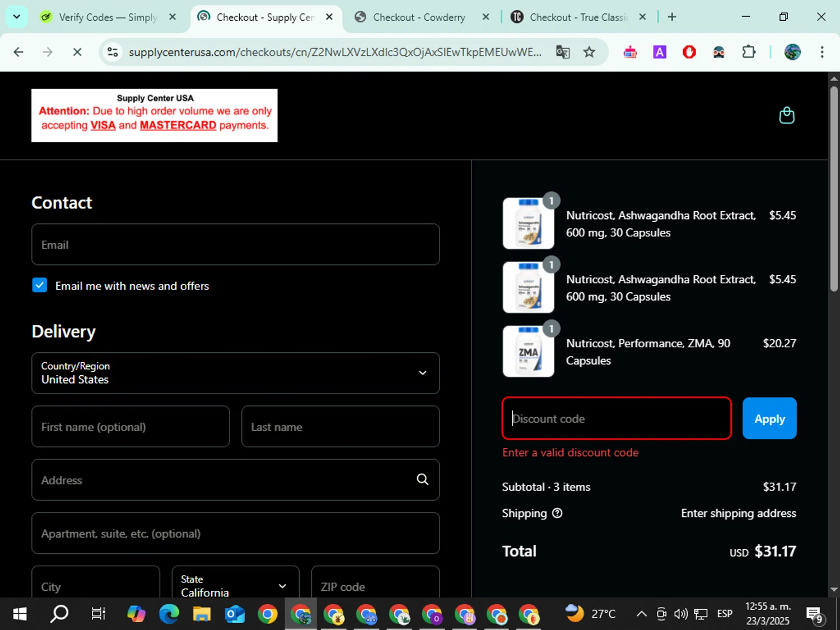Open a new browser tab
This screenshot has width=840, height=630.
672,17
